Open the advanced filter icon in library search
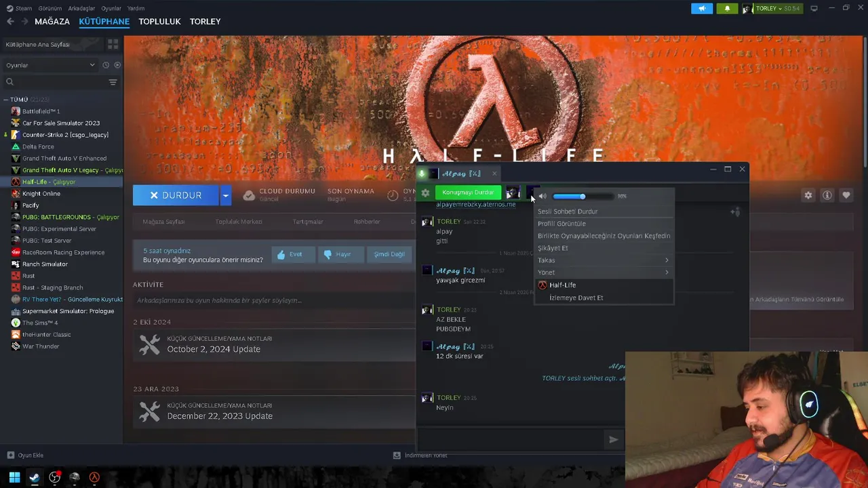Screen dimensions: 868x488 tap(113, 82)
